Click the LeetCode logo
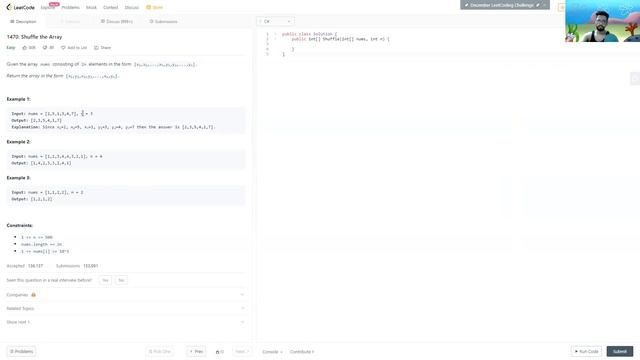The width and height of the screenshot is (640, 360). pyautogui.click(x=20, y=7)
